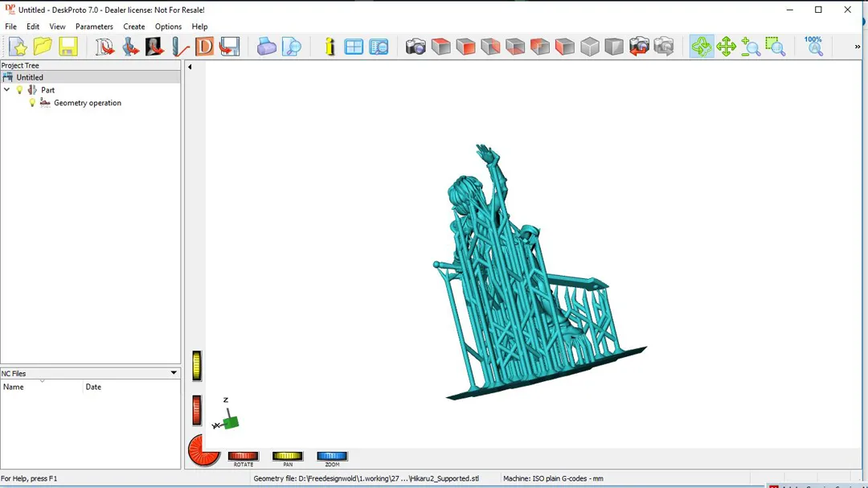Activate the Zoom plus-minus magnifier icon
Image resolution: width=868 pixels, height=488 pixels.
(x=751, y=47)
